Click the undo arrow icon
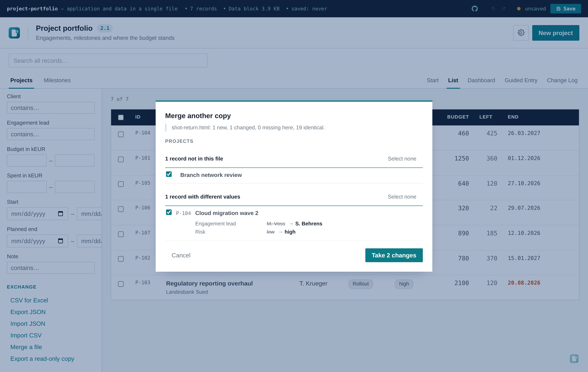 click(x=493, y=9)
